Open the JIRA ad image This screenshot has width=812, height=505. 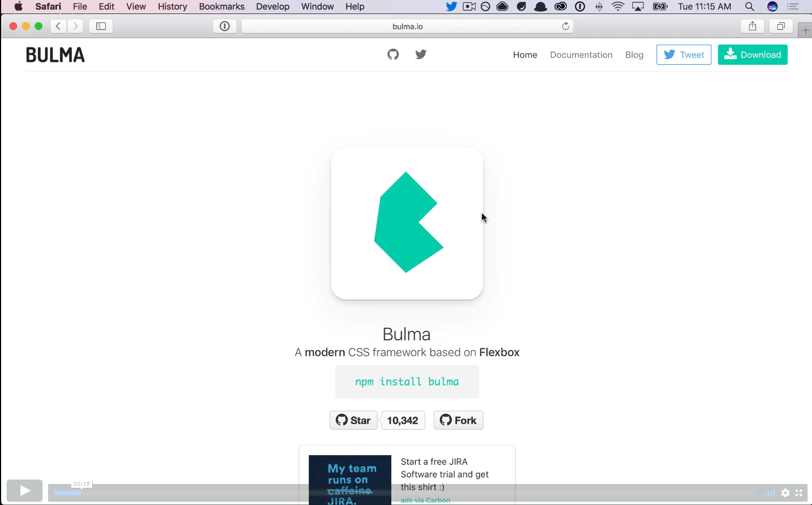350,480
